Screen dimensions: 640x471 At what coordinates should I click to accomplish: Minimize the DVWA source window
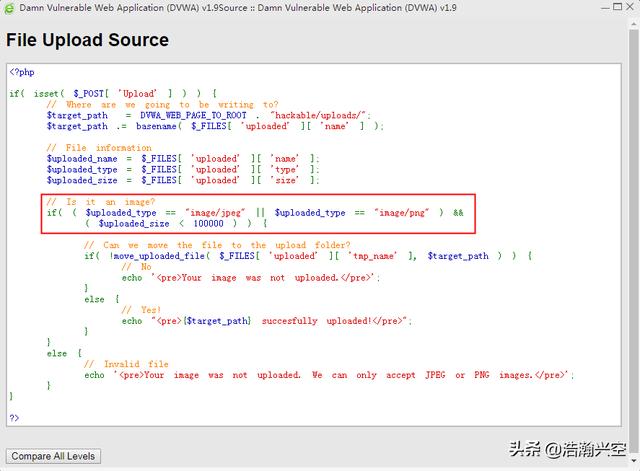606,7
